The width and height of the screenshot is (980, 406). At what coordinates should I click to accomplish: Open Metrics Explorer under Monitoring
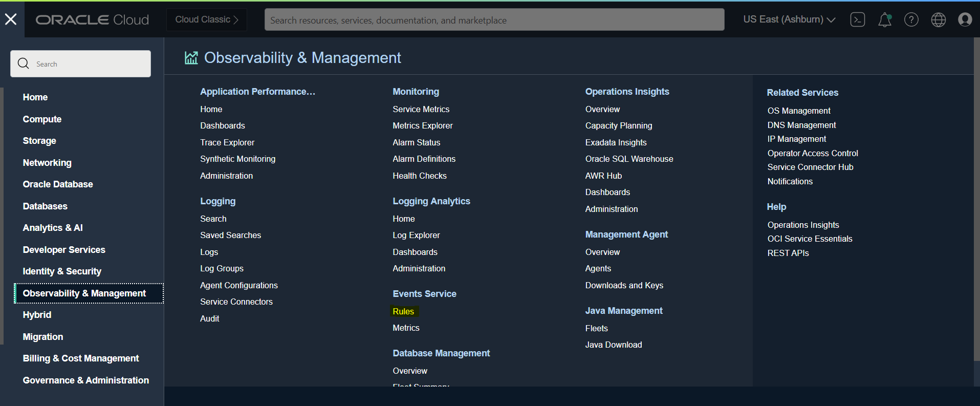pyautogui.click(x=422, y=125)
